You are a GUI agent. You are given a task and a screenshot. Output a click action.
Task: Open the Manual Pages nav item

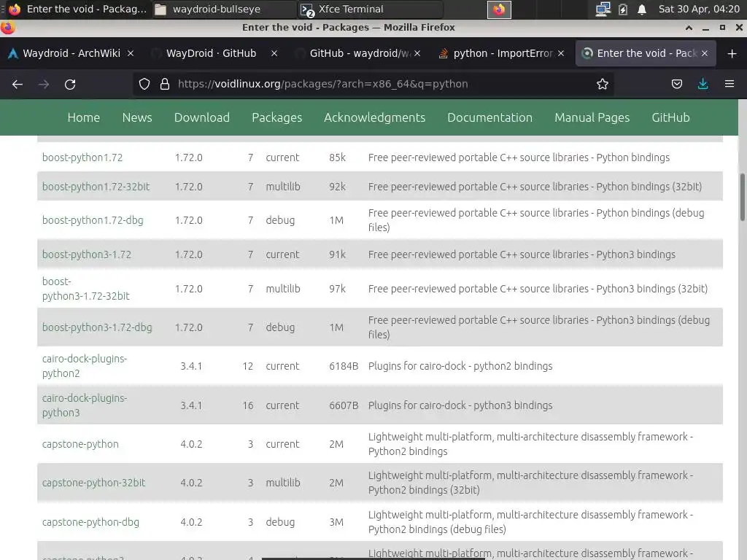pyautogui.click(x=592, y=117)
